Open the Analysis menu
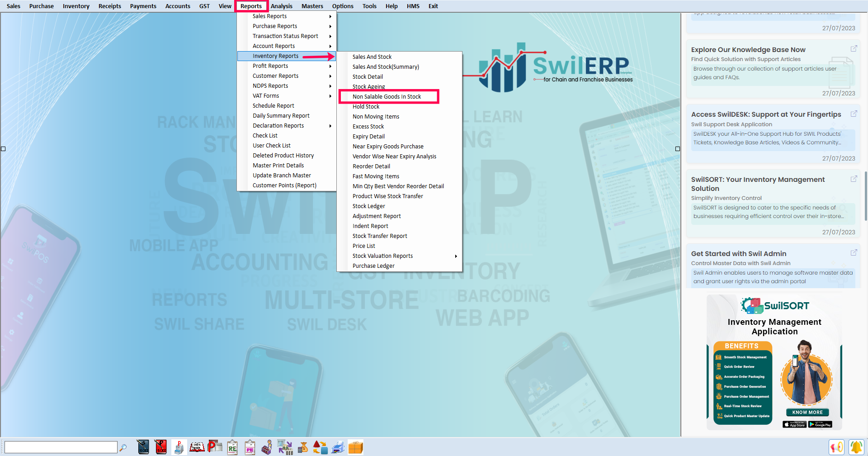Viewport: 868px width, 456px height. tap(282, 6)
